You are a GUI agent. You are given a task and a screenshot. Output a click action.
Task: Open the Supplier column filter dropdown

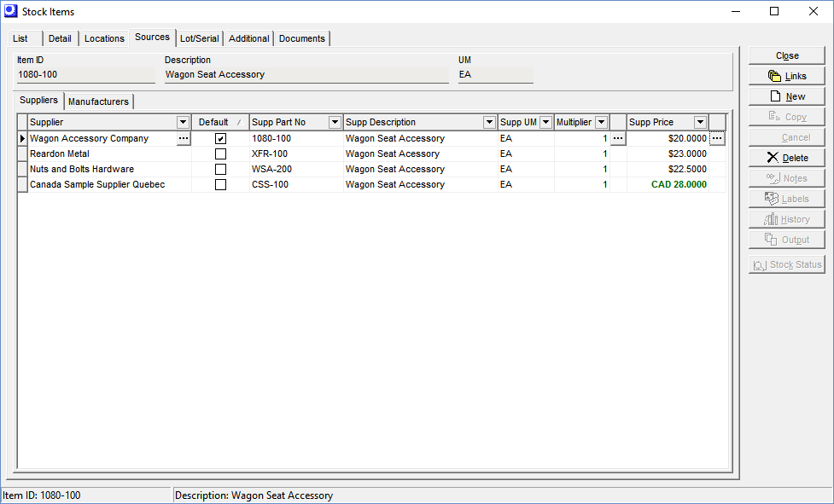tap(183, 122)
